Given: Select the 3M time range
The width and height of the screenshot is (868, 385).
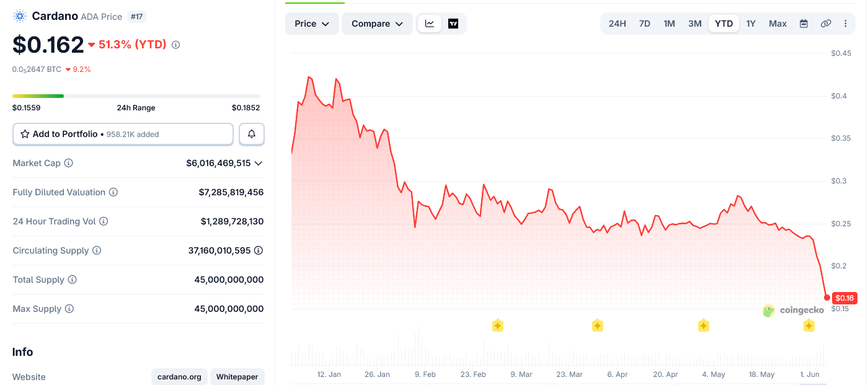Looking at the screenshot, I should tap(695, 24).
